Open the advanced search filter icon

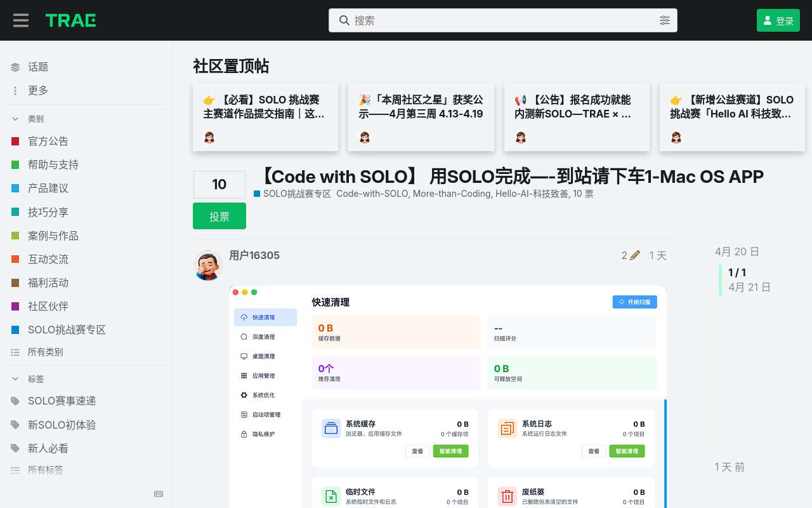[665, 20]
